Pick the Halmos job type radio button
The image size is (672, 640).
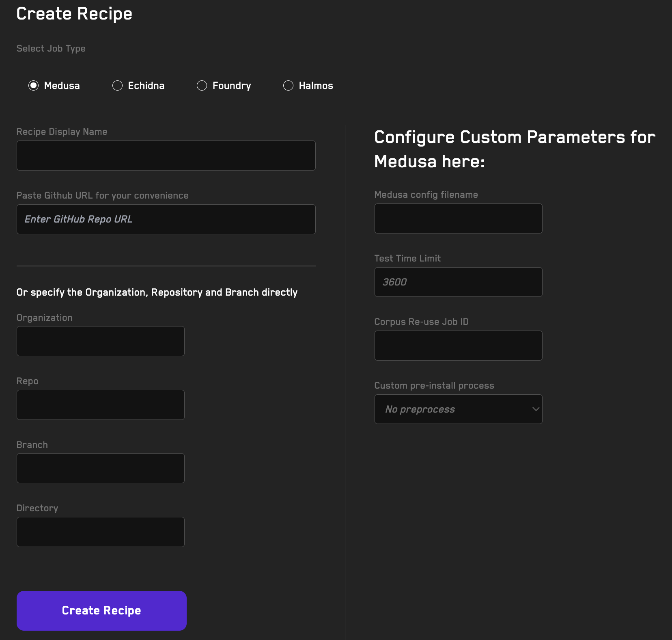coord(288,86)
